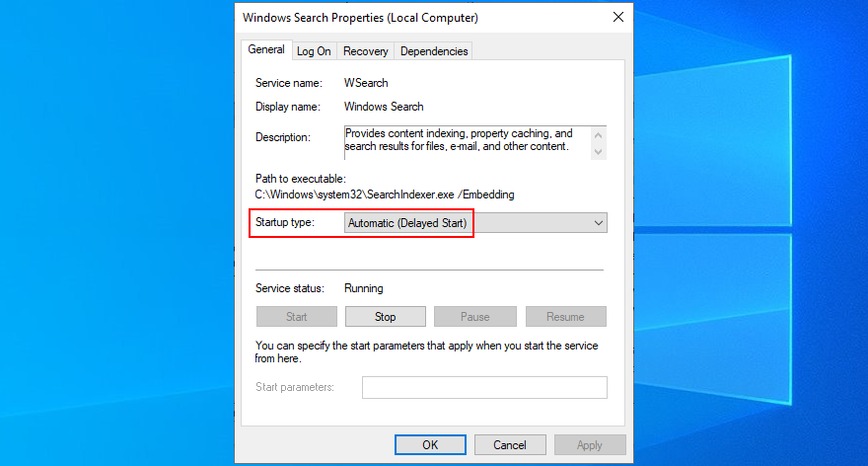868x466 pixels.
Task: Click the disabled Start service button
Action: coord(297,316)
